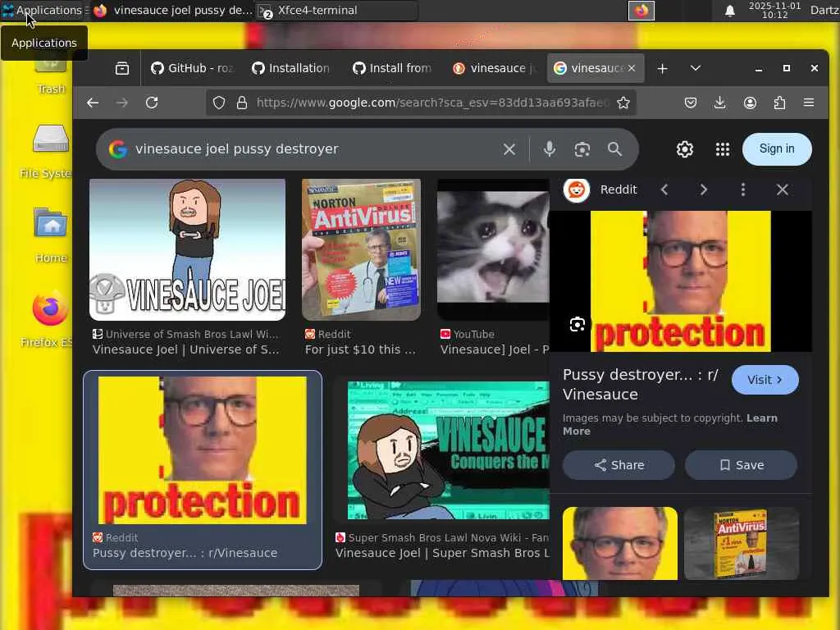Open related Norton AntiVirus box image
This screenshot has height=630, width=840.
pyautogui.click(x=742, y=543)
